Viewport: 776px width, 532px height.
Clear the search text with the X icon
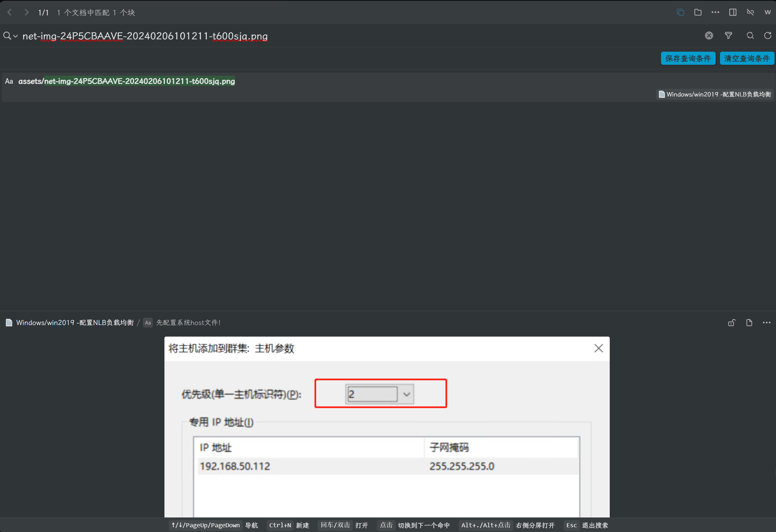(709, 36)
